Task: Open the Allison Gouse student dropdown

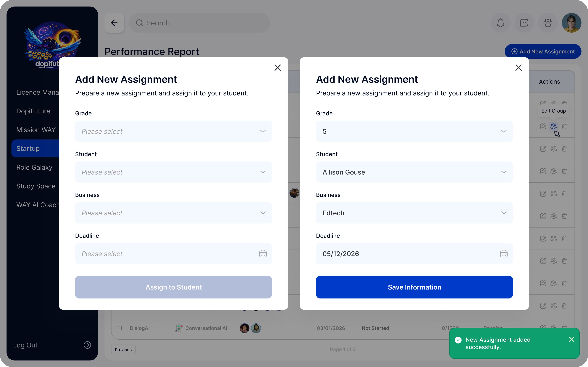Action: click(x=414, y=172)
